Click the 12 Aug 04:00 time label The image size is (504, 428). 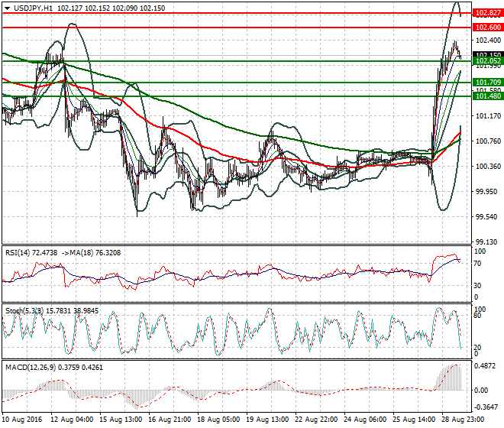click(x=72, y=420)
